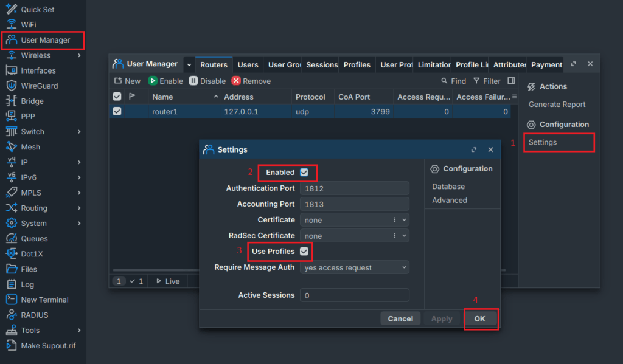Expand the IP submenu
This screenshot has height=364, width=623.
[x=79, y=162]
